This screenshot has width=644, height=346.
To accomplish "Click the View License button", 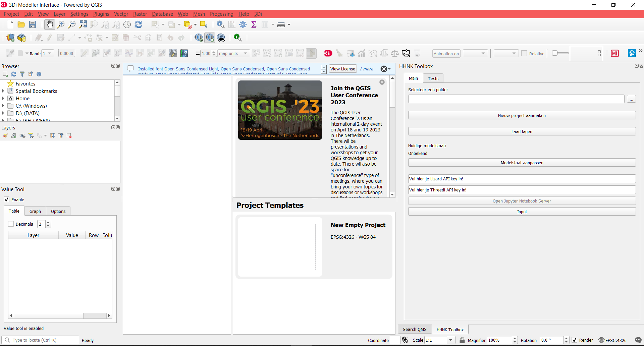I will tap(342, 69).
